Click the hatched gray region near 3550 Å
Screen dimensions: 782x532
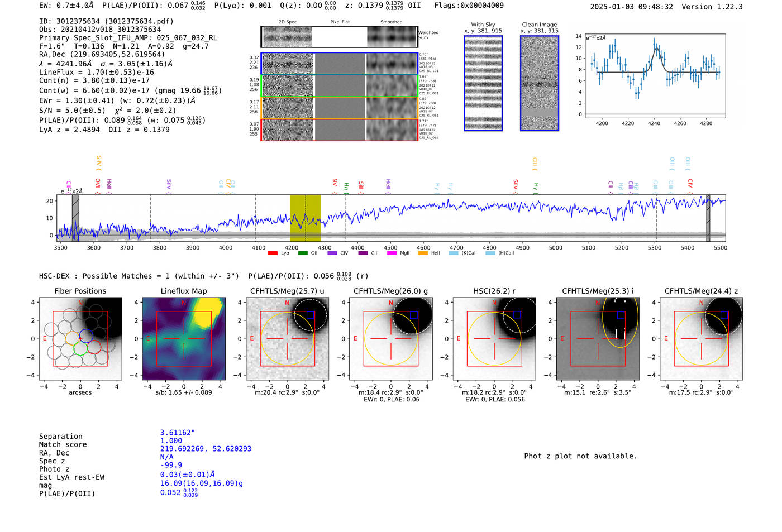pyautogui.click(x=75, y=218)
